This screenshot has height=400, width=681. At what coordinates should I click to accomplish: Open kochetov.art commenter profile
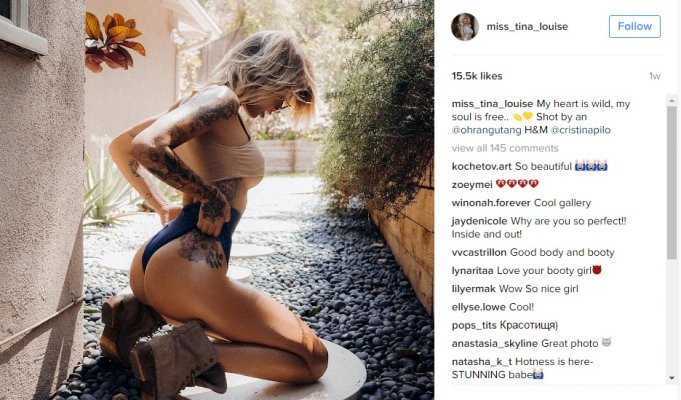482,166
